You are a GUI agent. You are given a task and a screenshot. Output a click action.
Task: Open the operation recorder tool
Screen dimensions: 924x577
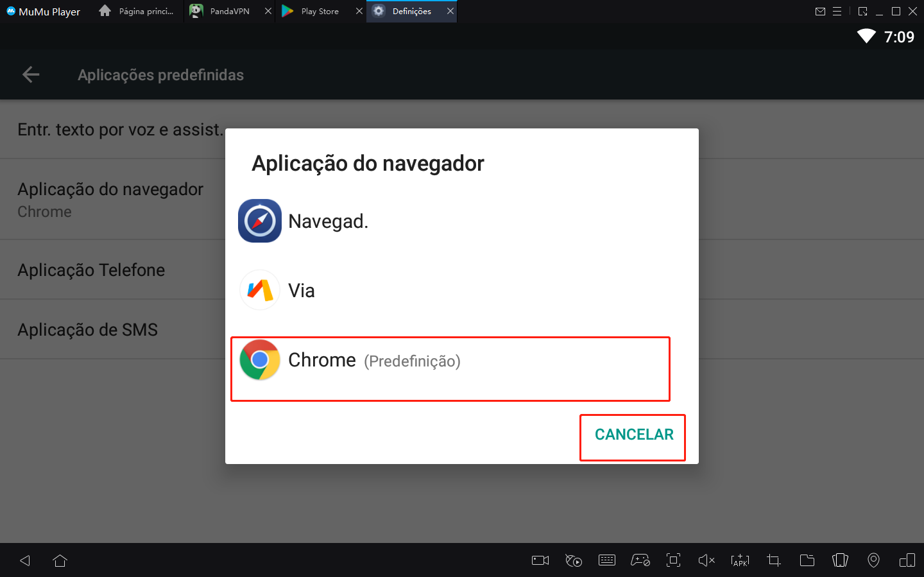click(x=574, y=560)
